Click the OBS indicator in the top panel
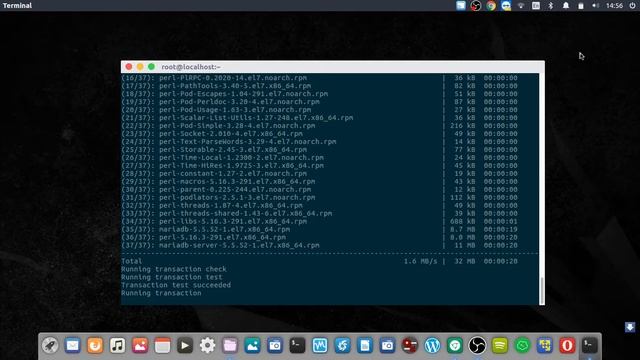The image size is (640, 360). 476,5
